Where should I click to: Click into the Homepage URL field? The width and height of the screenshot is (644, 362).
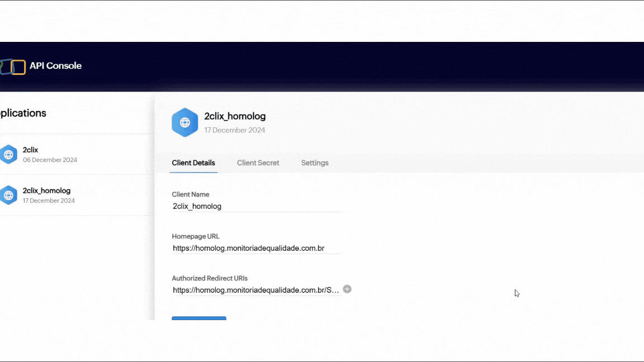click(257, 248)
